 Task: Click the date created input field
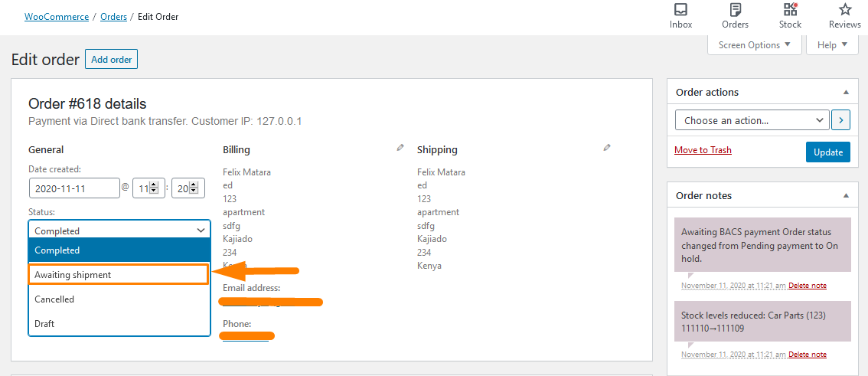(75, 188)
